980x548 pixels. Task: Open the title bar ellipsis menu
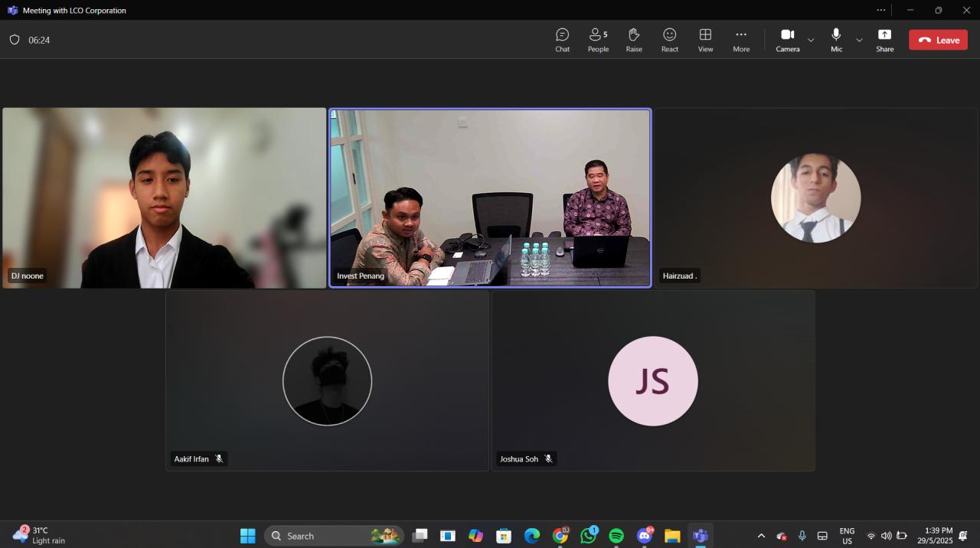click(x=881, y=10)
